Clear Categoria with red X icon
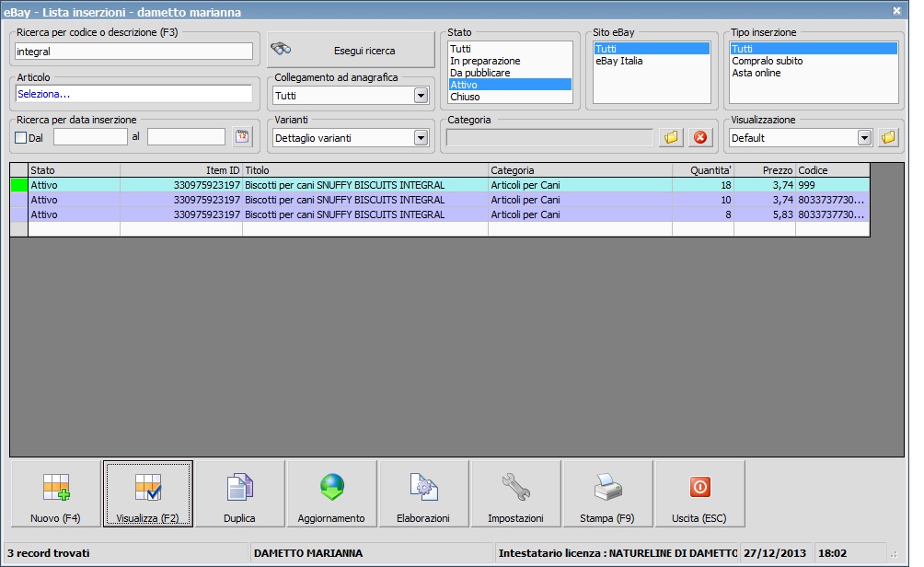The width and height of the screenshot is (924, 567). coord(700,137)
